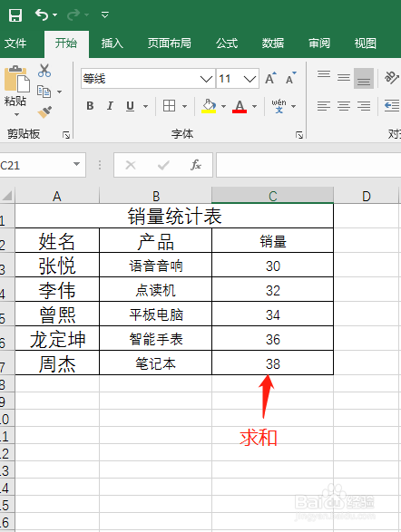
Task: Open the 文件 menu tab
Action: pyautogui.click(x=15, y=44)
